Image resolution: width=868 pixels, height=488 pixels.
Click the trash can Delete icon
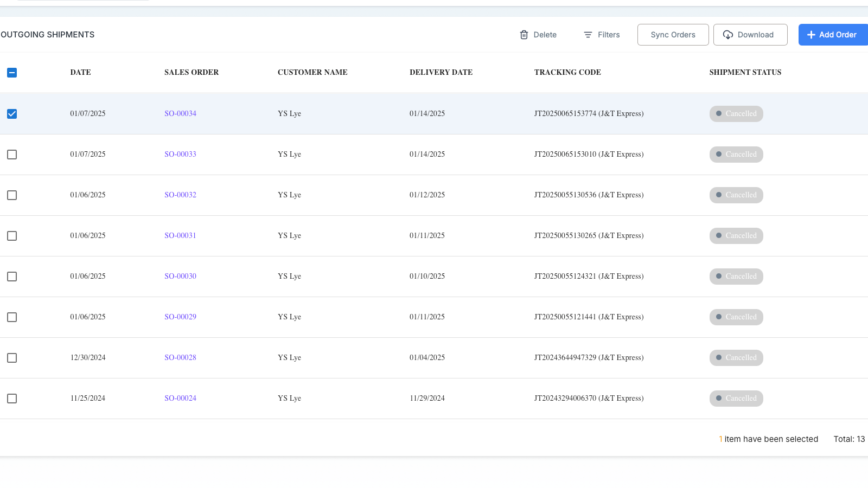pyautogui.click(x=524, y=35)
